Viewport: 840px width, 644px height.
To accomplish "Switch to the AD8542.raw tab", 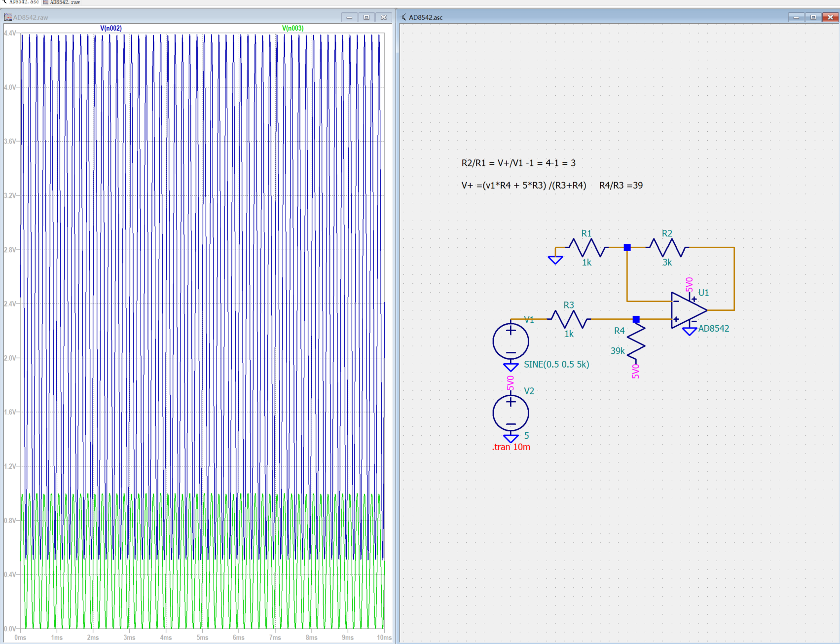I will click(62, 2).
